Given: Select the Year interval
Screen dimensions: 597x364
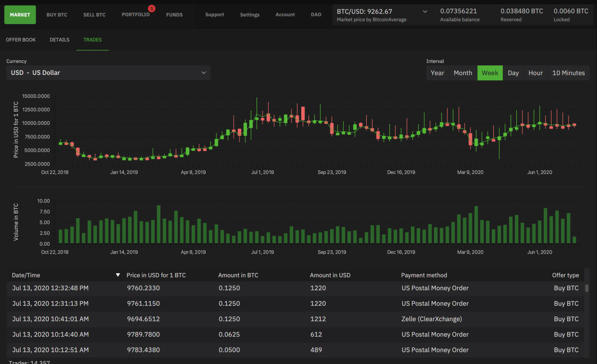Looking at the screenshot, I should (x=437, y=73).
